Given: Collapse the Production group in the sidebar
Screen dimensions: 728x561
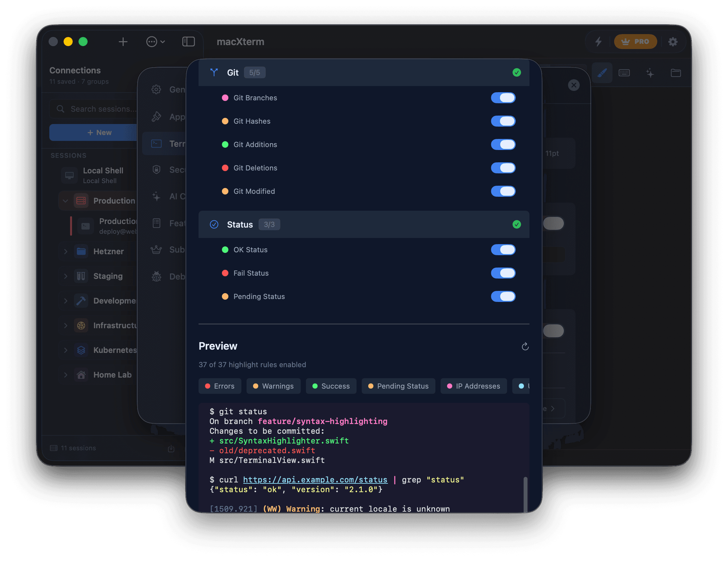Looking at the screenshot, I should [x=66, y=201].
